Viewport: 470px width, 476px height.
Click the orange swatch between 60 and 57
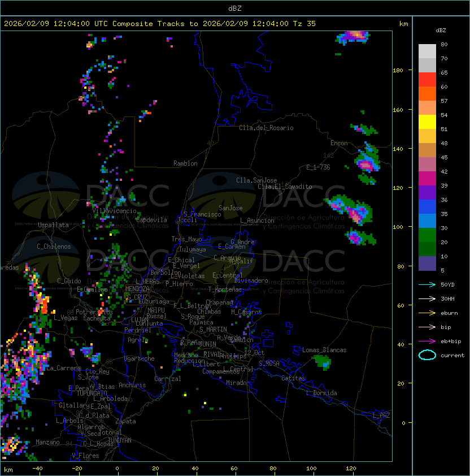[x=427, y=94]
